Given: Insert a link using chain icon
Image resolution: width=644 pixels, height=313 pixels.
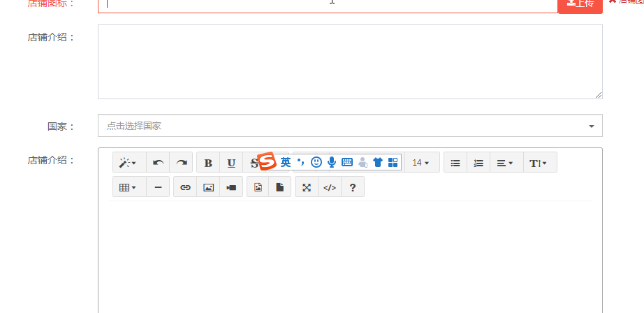Looking at the screenshot, I should tap(185, 187).
